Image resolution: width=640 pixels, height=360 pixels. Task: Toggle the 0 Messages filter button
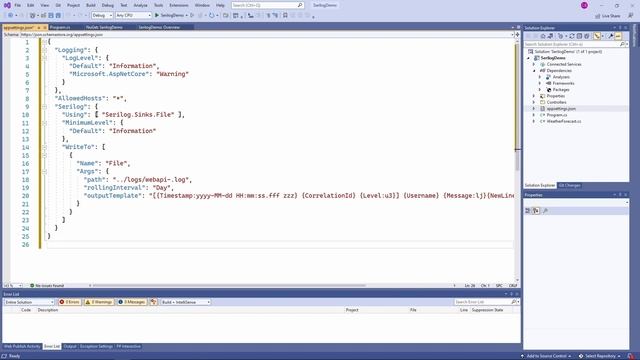point(131,302)
